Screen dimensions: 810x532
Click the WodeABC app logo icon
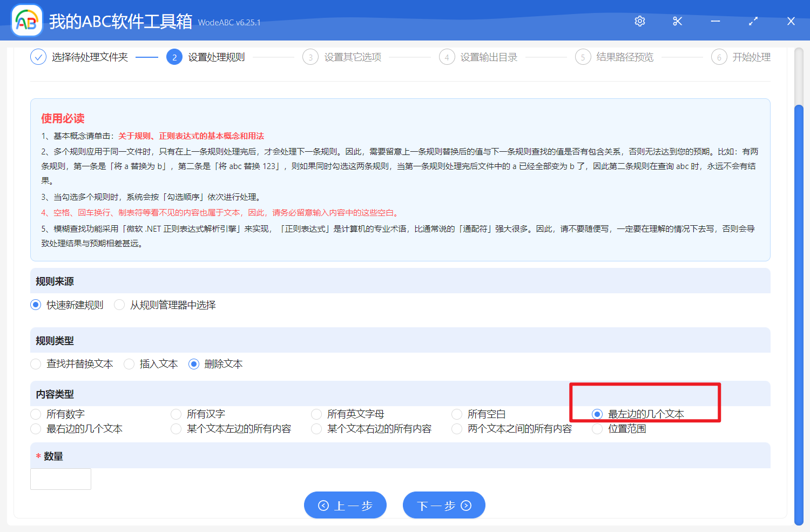pos(26,21)
